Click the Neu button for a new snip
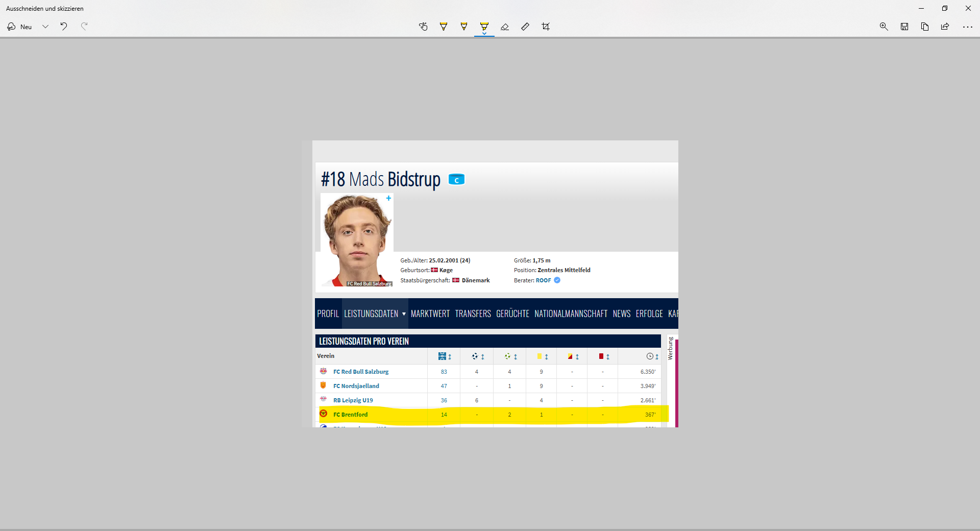Image resolution: width=980 pixels, height=531 pixels. [x=20, y=27]
